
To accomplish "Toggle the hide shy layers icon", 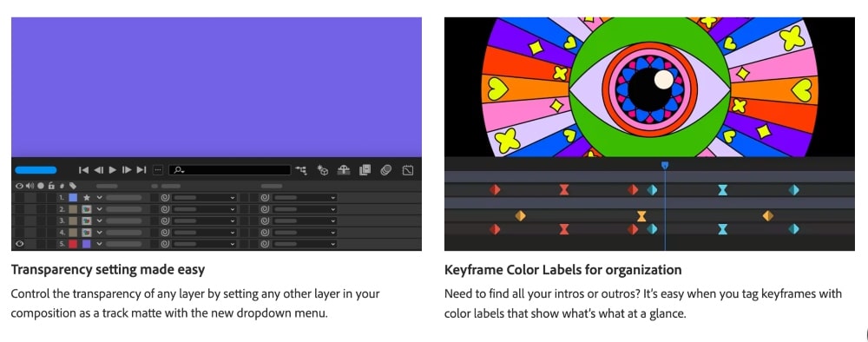I will (344, 170).
